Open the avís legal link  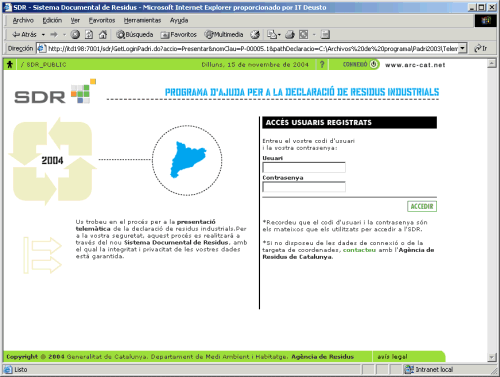(x=392, y=357)
